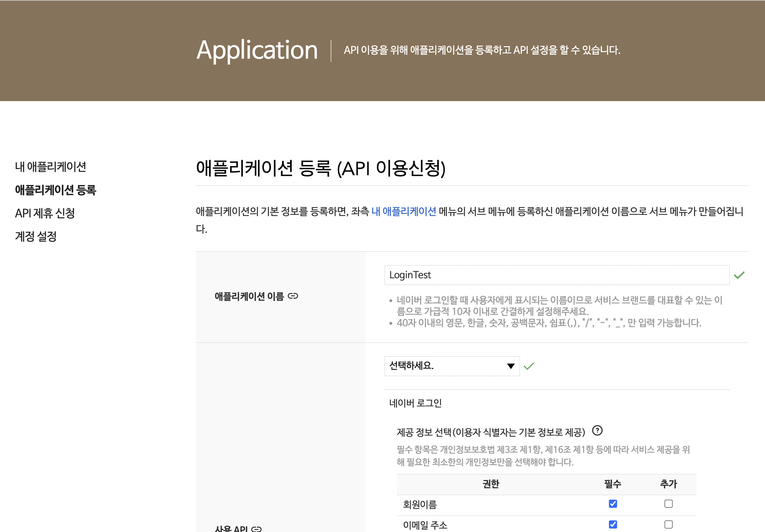Click 필수 column header in permissions table

click(x=613, y=484)
